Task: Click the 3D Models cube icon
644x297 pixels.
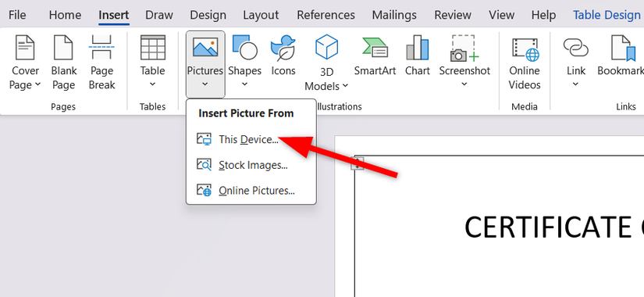Action: (326, 47)
